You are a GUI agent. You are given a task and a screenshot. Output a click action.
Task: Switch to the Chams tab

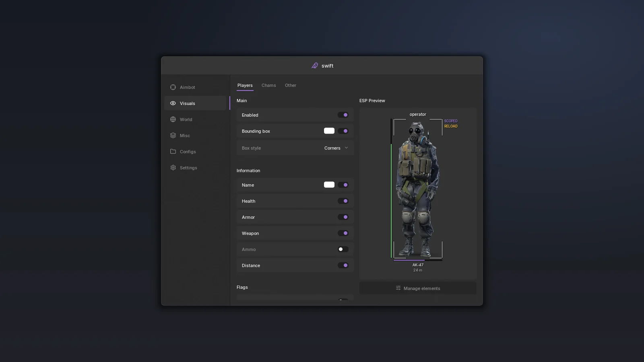(269, 85)
